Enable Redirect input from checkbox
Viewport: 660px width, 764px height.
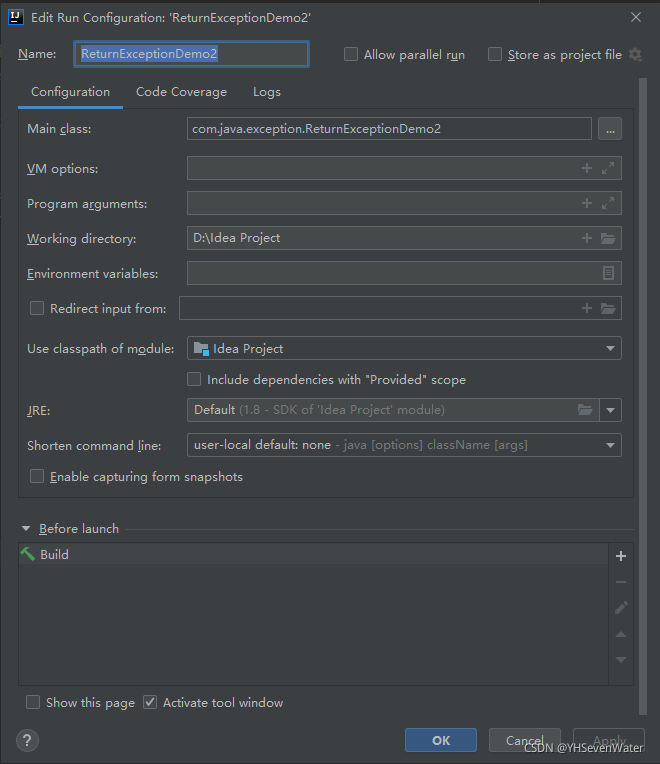pyautogui.click(x=37, y=308)
